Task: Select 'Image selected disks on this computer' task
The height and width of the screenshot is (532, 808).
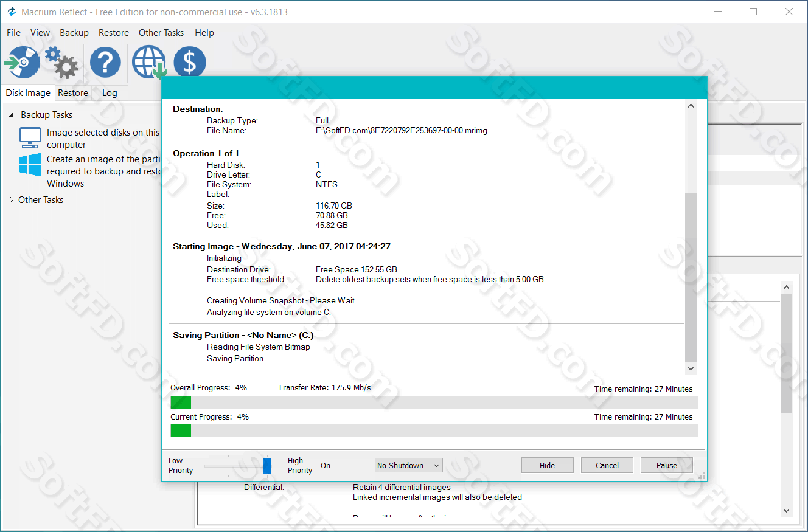Action: 103,139
